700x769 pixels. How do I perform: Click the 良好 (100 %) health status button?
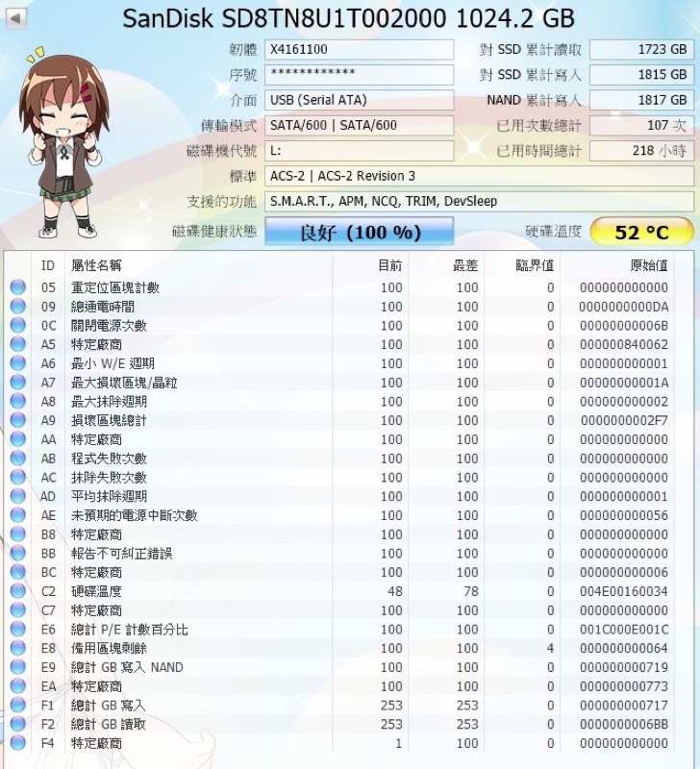pos(359,232)
